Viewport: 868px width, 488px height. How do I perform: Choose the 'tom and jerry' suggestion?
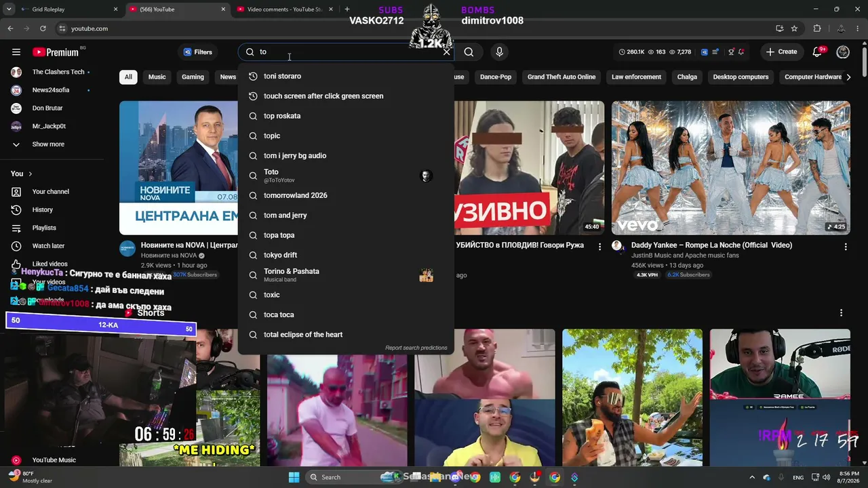click(346, 216)
